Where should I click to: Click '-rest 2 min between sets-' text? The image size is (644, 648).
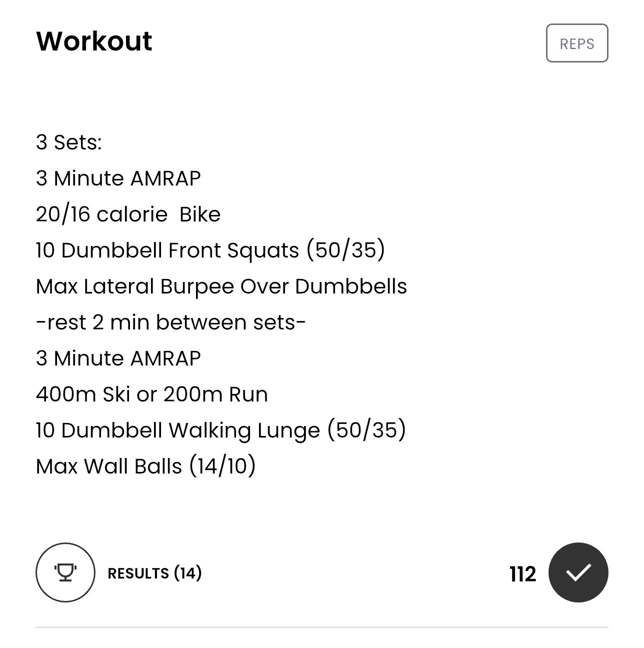coord(171,322)
